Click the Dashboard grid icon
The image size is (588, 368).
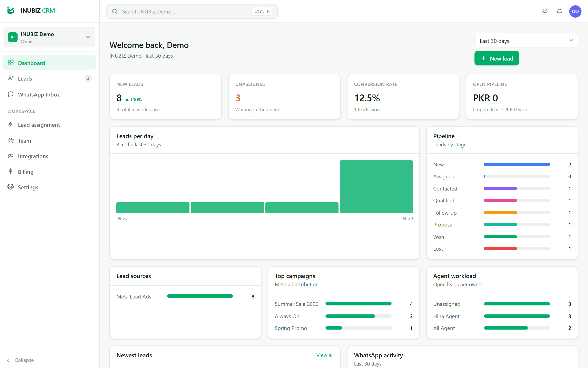tap(10, 63)
